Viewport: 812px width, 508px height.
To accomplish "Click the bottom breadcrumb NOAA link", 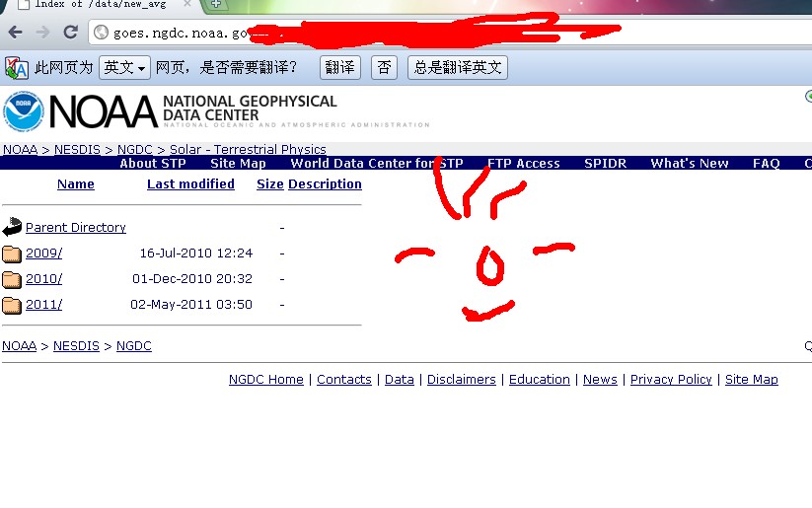I will tap(19, 346).
